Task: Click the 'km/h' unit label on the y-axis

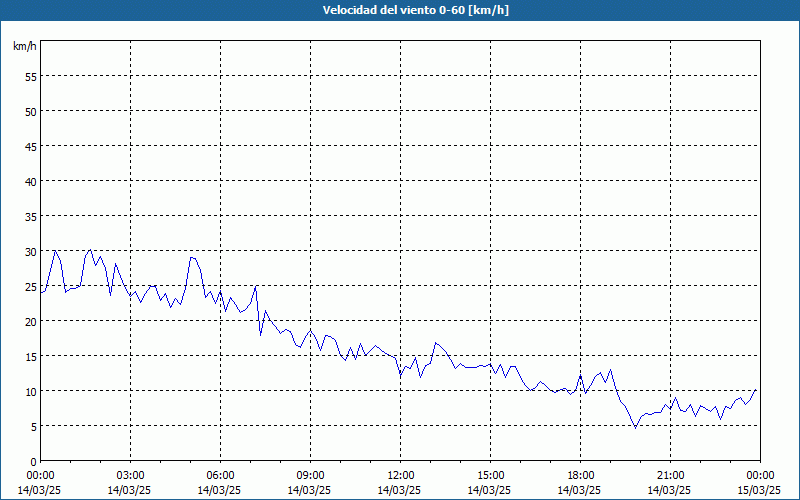Action: 25,46
